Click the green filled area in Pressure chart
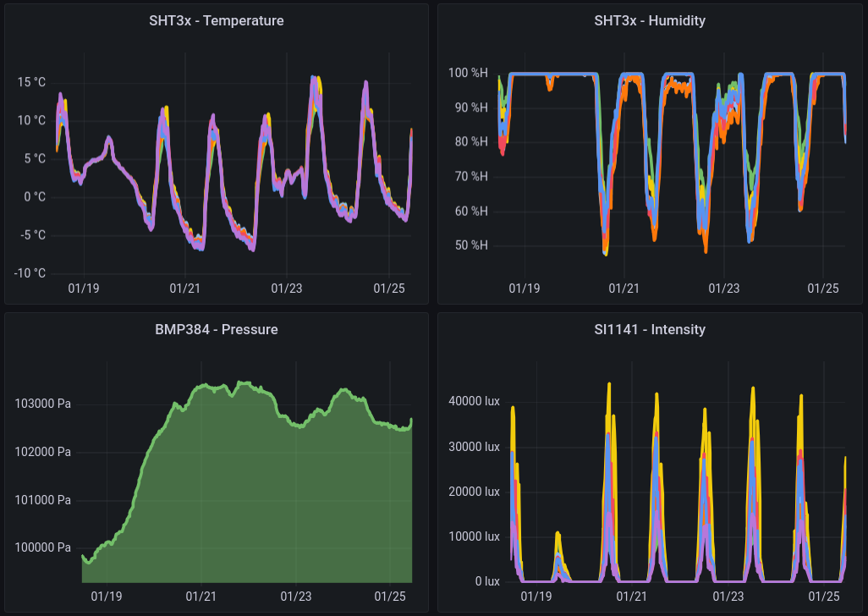Screen dimensions: 868x616 [254, 508]
